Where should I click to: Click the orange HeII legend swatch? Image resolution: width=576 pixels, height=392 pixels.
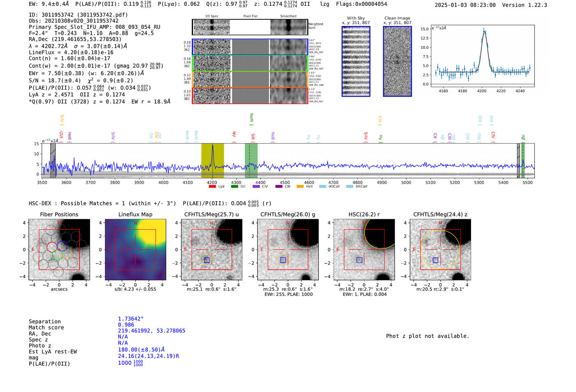[x=300, y=186]
